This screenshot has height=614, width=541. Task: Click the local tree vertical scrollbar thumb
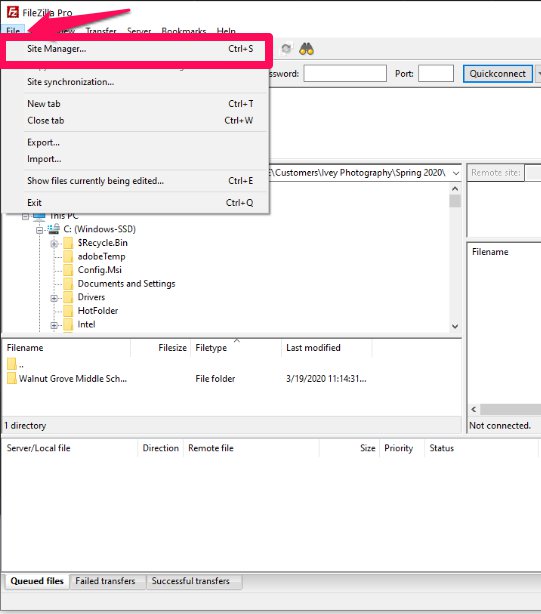tap(455, 201)
